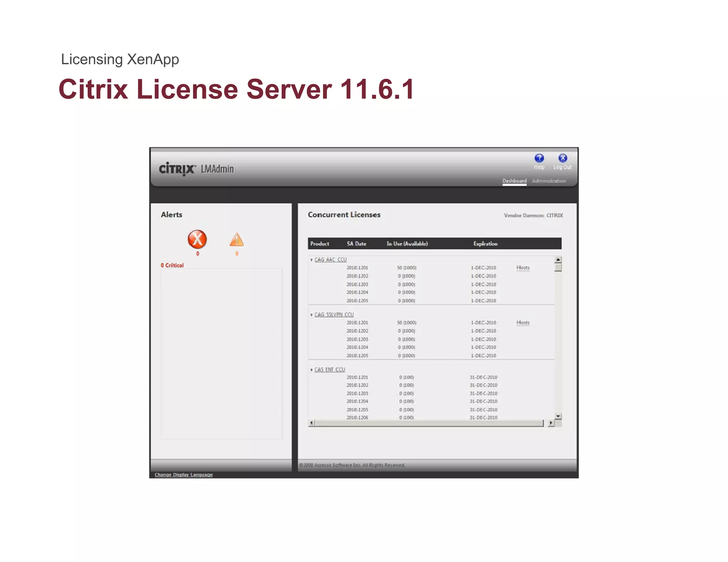This screenshot has height=562, width=728.
Task: Collapse the CAS_ENT_CCU product group
Action: click(x=311, y=370)
